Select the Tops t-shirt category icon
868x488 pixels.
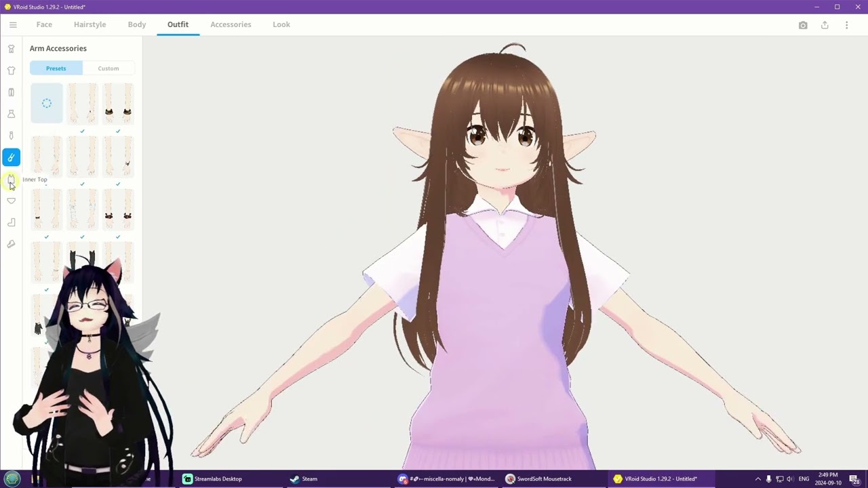click(x=11, y=70)
